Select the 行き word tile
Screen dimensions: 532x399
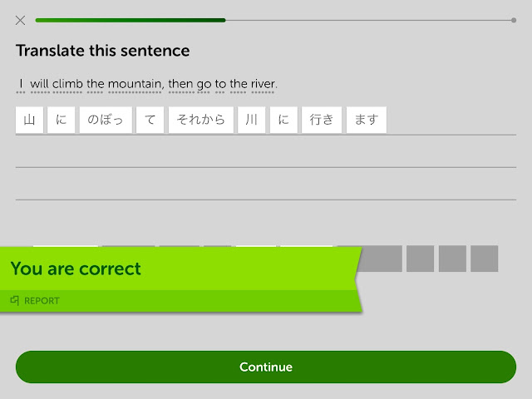coord(321,120)
